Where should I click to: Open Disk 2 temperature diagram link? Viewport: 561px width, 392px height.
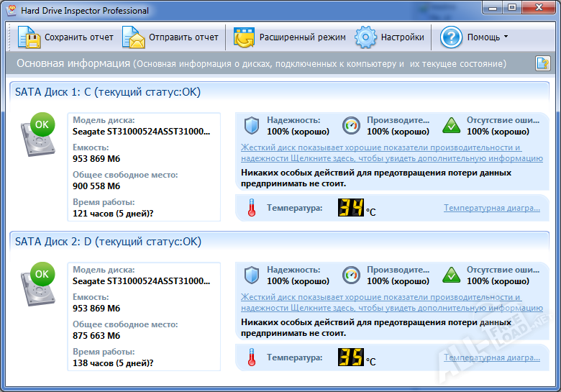tap(491, 357)
